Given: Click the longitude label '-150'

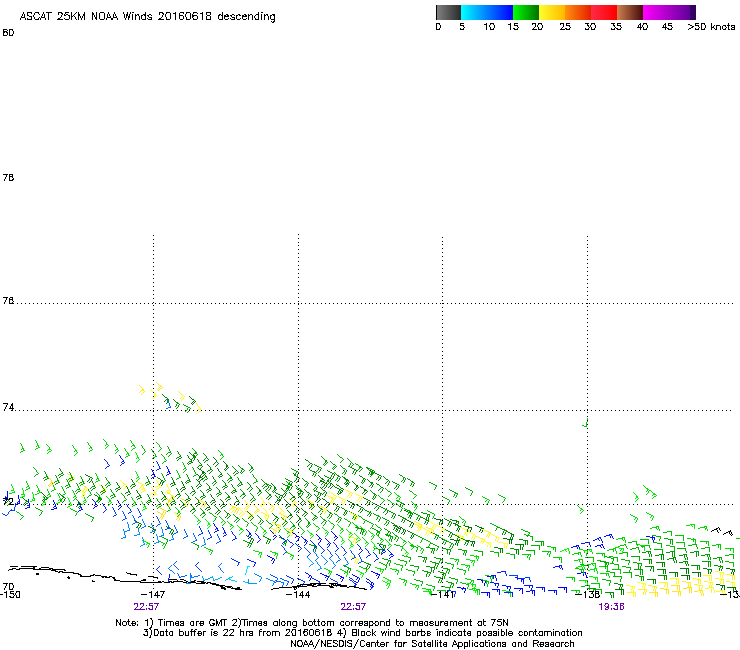Looking at the screenshot, I should click(x=10, y=595).
